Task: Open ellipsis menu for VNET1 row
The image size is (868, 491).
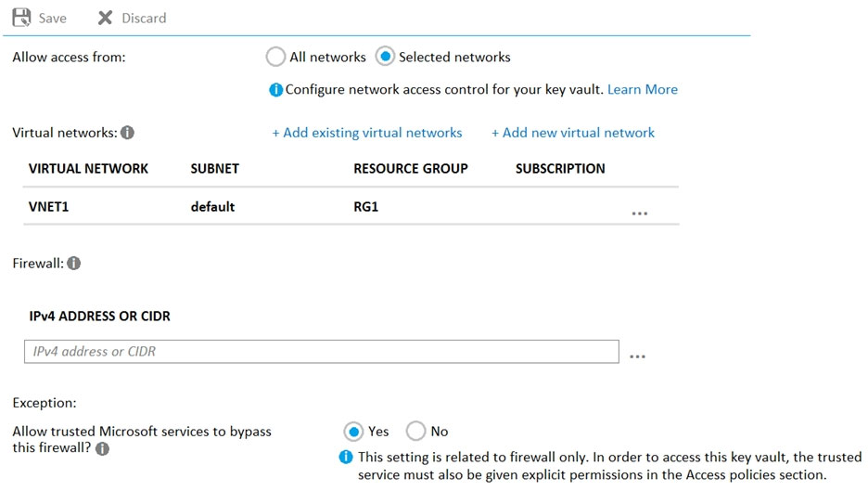Action: click(639, 213)
